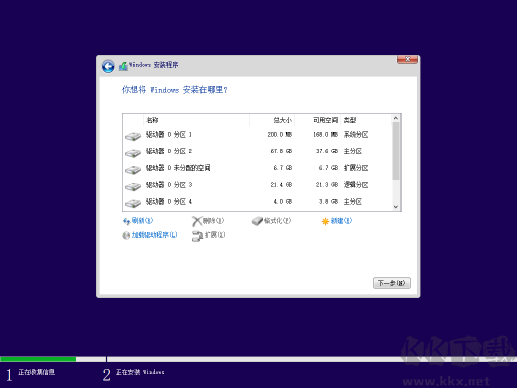Click the 扩展分区 type cell

tap(356, 168)
